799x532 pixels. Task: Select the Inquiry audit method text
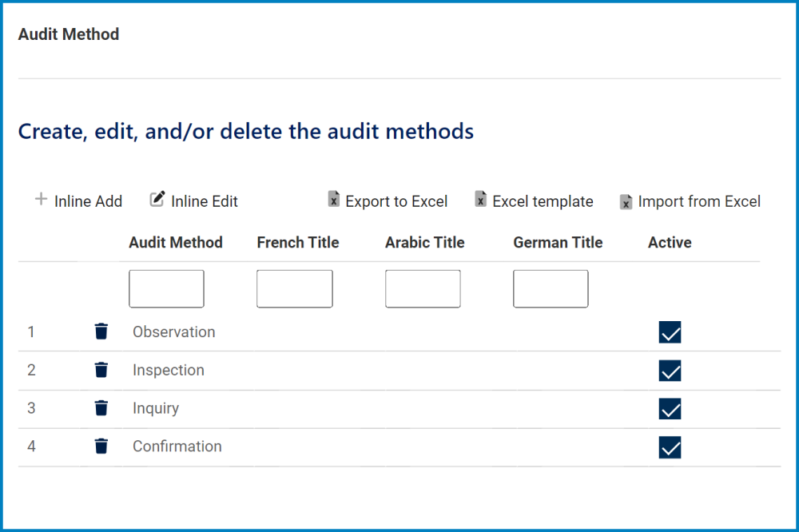pos(155,408)
